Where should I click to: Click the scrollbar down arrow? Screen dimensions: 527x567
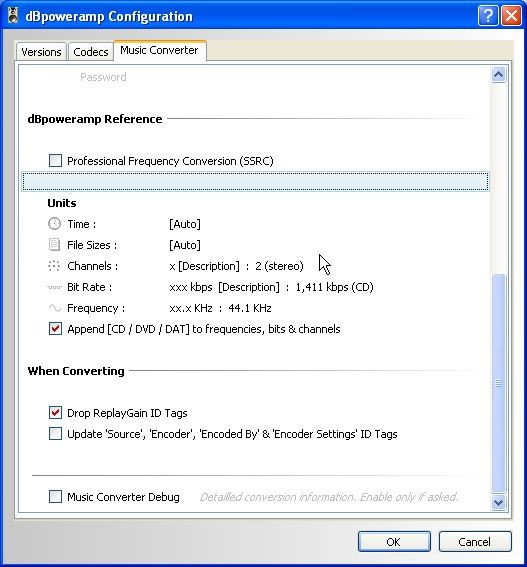coord(498,502)
